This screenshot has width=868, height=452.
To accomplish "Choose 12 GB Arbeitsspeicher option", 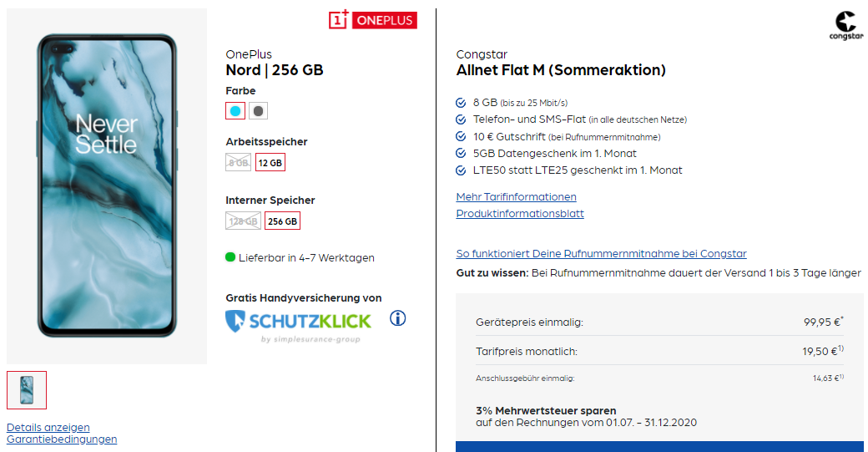I will [x=270, y=163].
